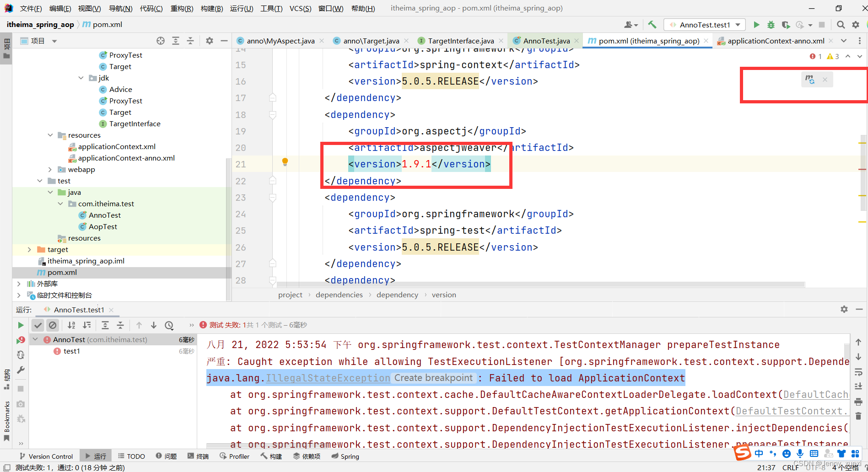Toggle show ignored tests icon
Screen dimensions: 868x472
pos(53,325)
